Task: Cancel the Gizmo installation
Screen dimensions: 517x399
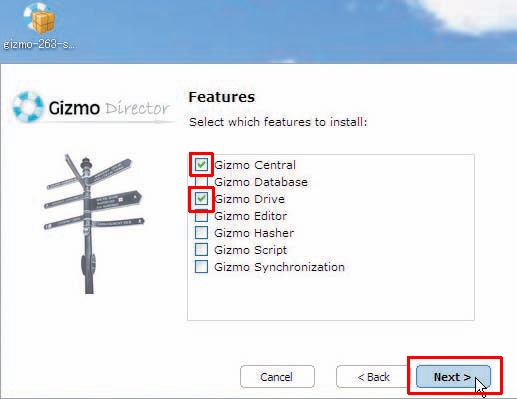Action: tap(277, 377)
